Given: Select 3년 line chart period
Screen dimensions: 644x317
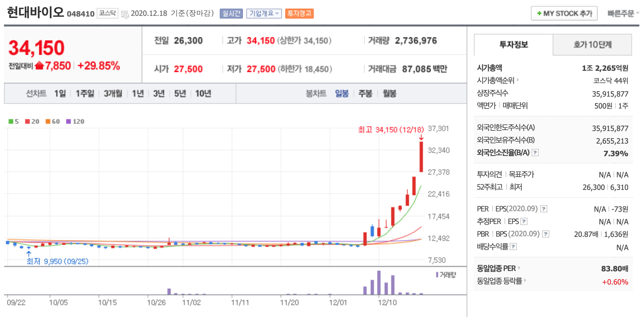Looking at the screenshot, I should (159, 94).
